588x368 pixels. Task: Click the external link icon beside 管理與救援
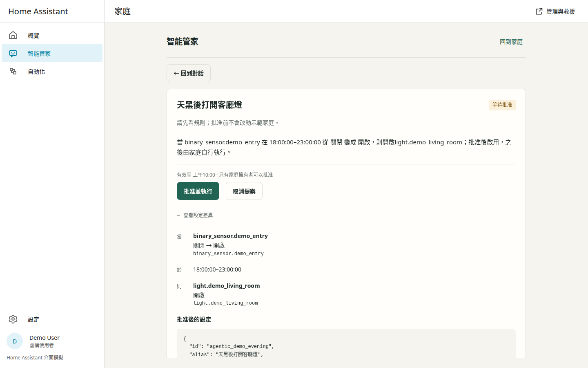(x=539, y=11)
